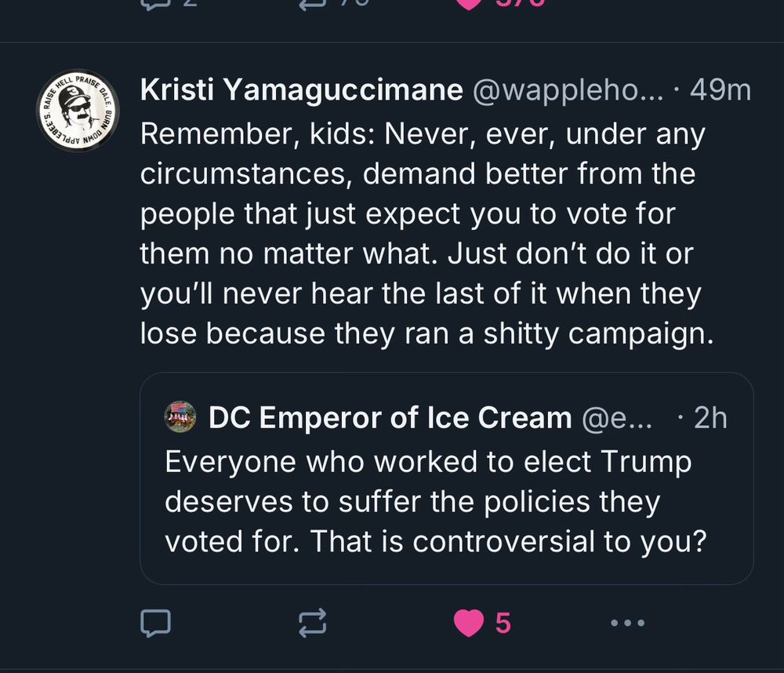Reply to the previous post at the top edge
This screenshot has height=673, width=784.
155,3
